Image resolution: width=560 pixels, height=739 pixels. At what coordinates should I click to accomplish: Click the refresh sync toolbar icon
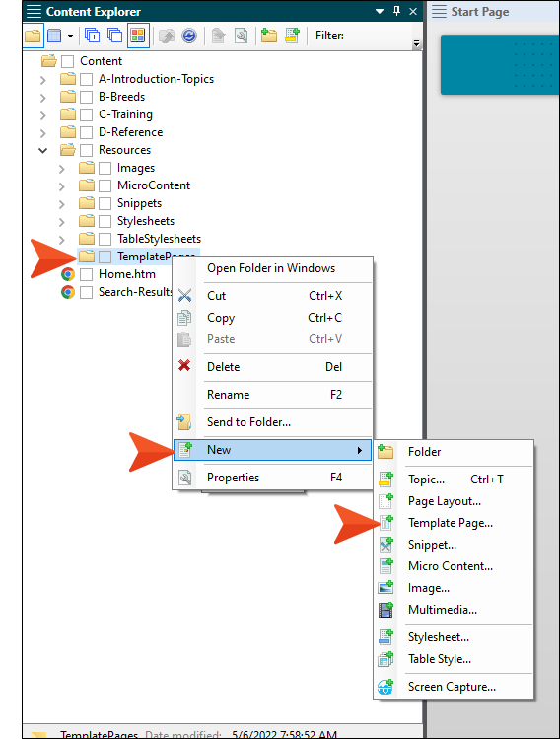(x=189, y=36)
